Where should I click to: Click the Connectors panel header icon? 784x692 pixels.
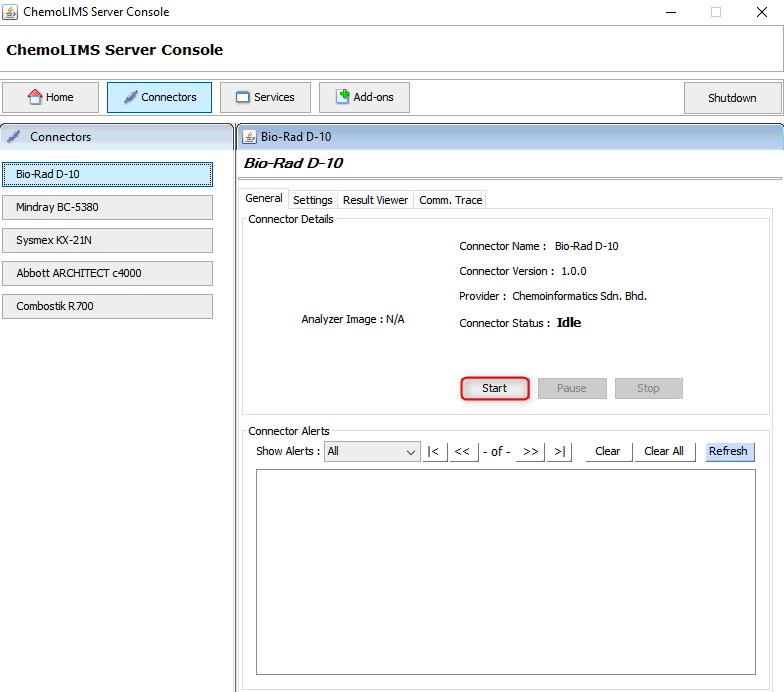[14, 136]
